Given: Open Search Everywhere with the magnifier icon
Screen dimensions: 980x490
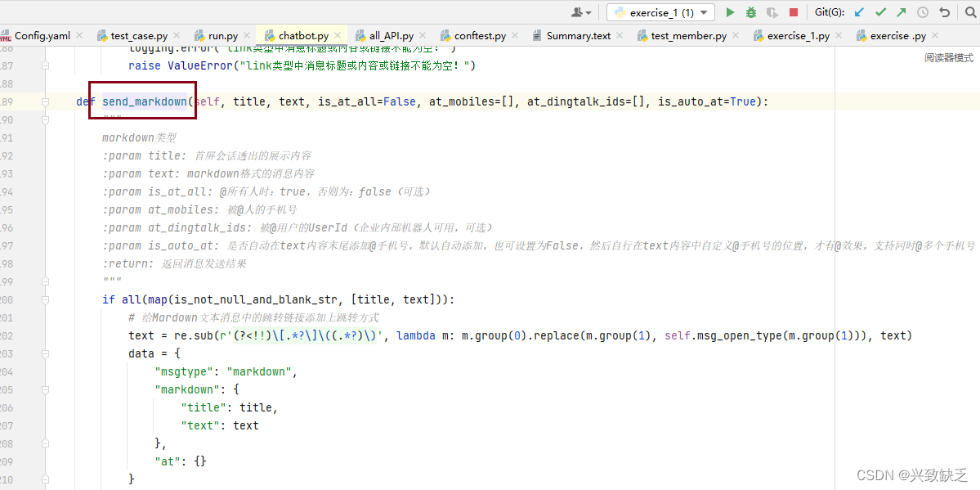Looking at the screenshot, I should point(969,12).
